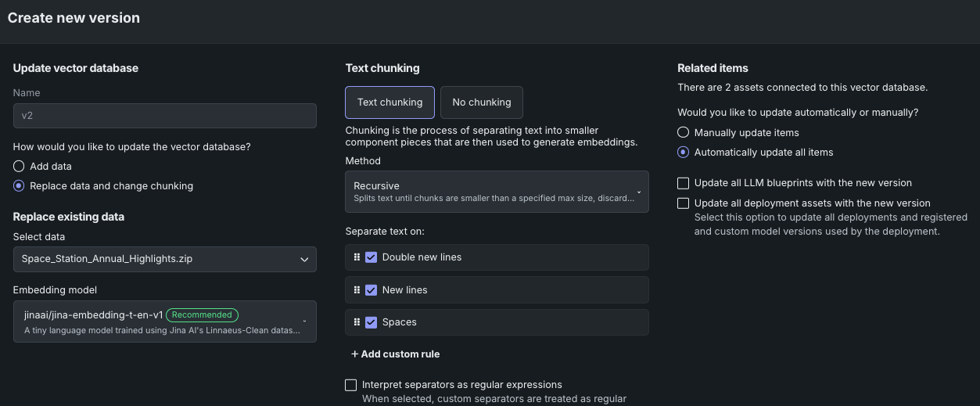Click drag handle beside Double new lines
This screenshot has width=980, height=406.
(x=357, y=257)
